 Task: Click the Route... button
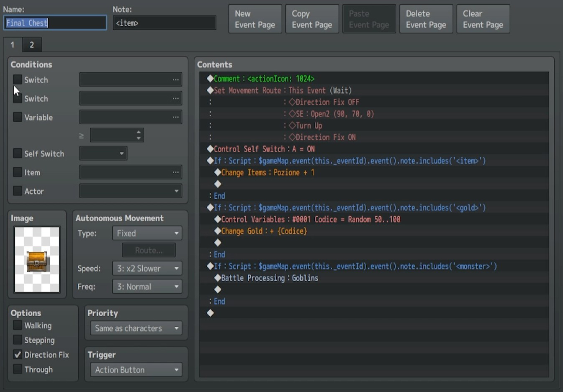pos(149,250)
